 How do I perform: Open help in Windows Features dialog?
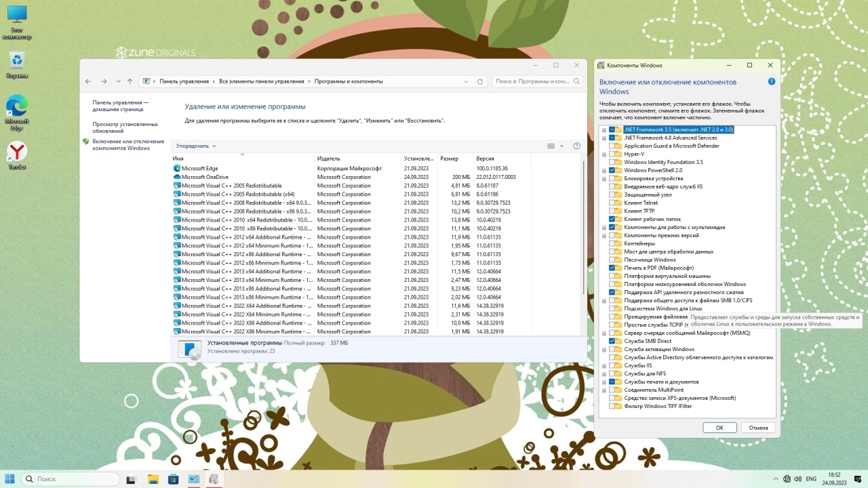pos(772,81)
